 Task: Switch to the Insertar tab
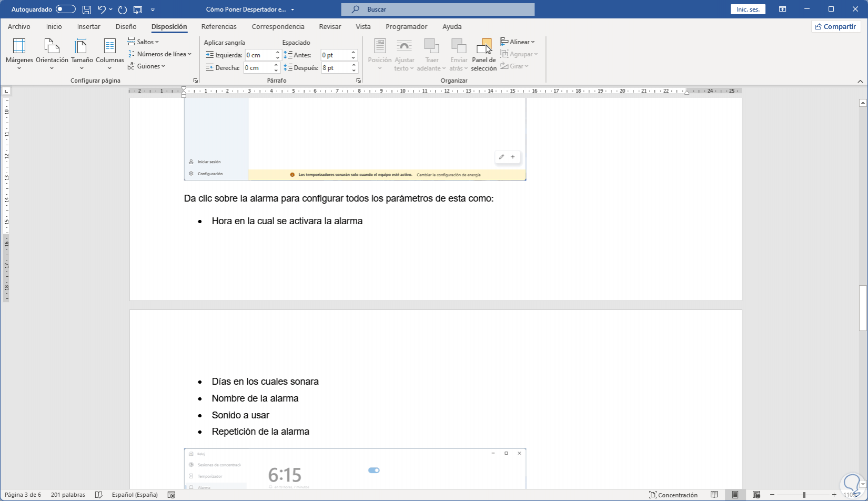click(x=88, y=26)
